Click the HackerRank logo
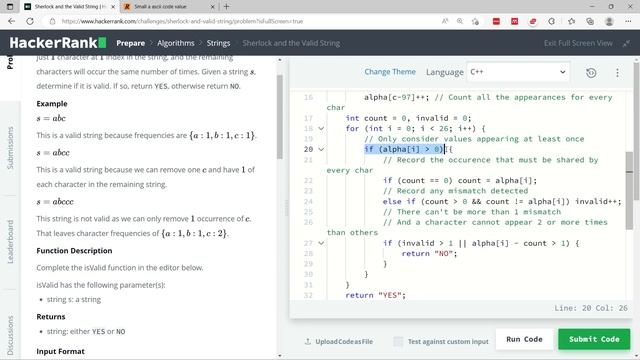Image resolution: width=640 pixels, height=360 pixels. point(58,42)
